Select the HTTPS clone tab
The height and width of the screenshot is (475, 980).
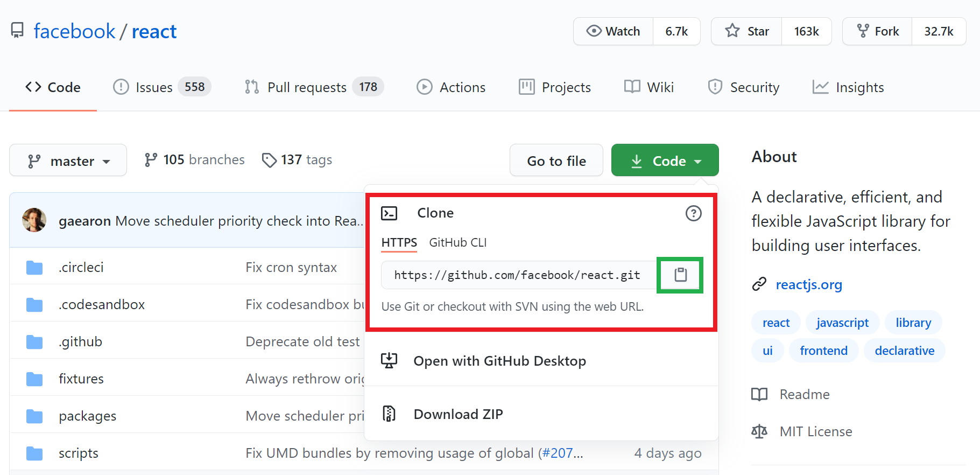tap(399, 242)
